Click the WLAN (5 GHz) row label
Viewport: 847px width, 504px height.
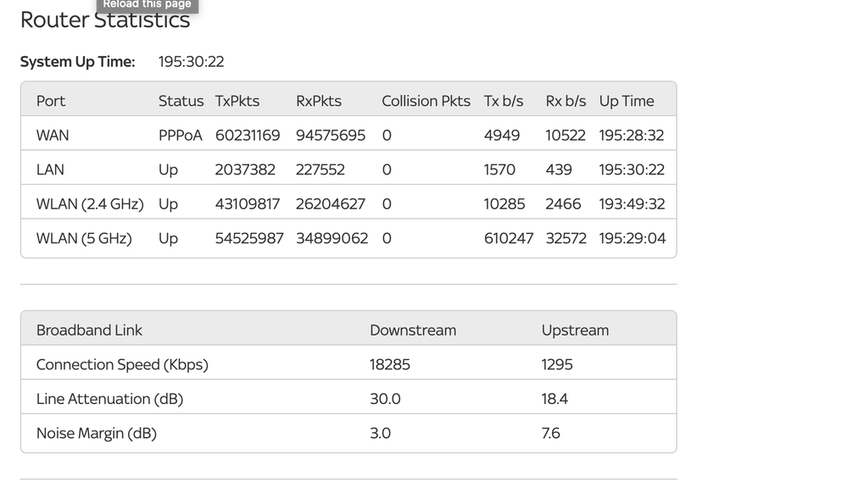click(84, 238)
